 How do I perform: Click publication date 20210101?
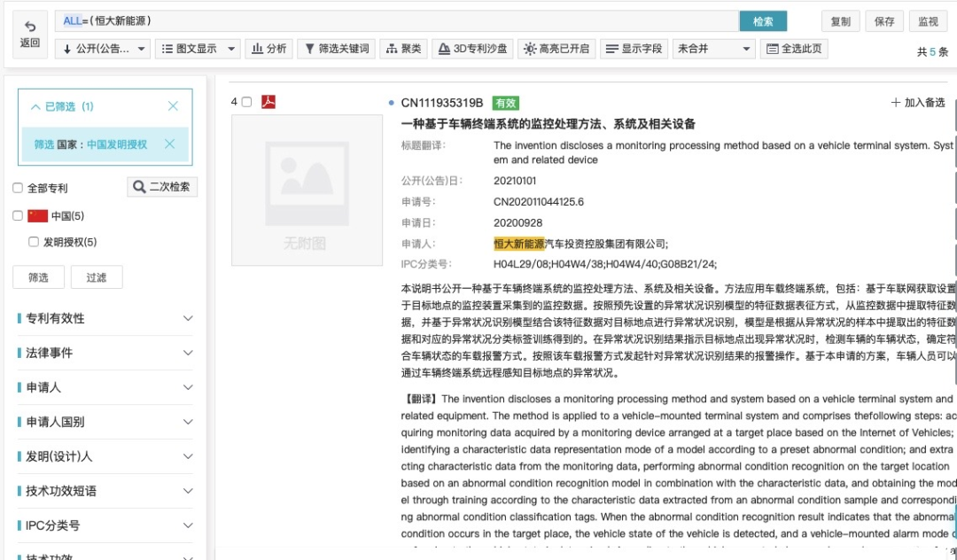click(x=515, y=181)
